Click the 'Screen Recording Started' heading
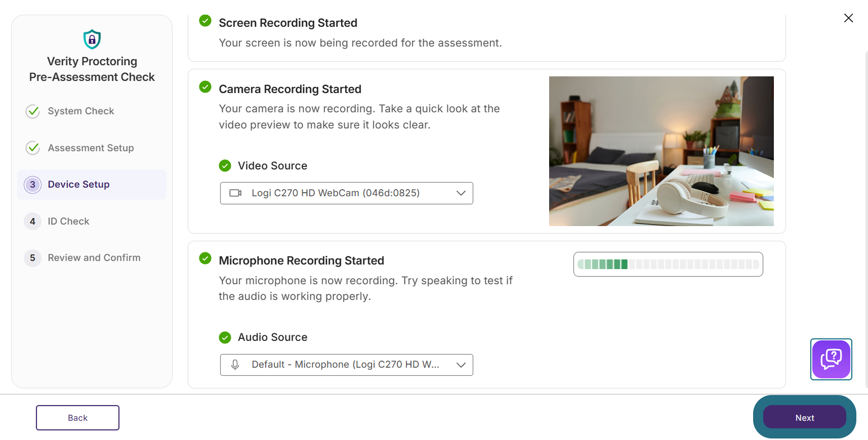Image resolution: width=868 pixels, height=440 pixels. (x=288, y=23)
